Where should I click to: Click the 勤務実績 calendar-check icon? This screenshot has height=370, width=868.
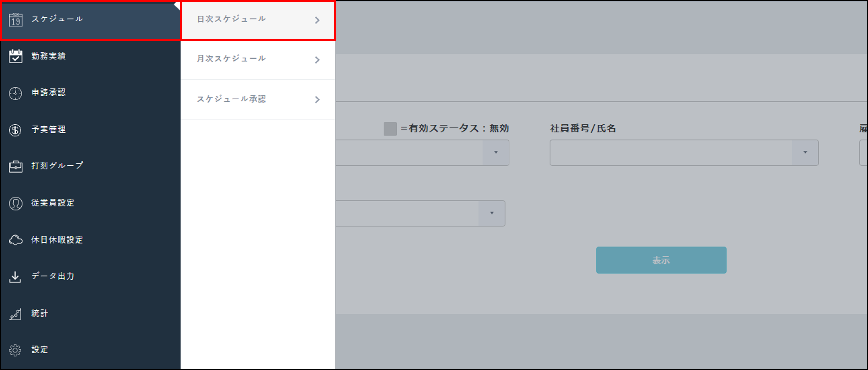point(16,56)
